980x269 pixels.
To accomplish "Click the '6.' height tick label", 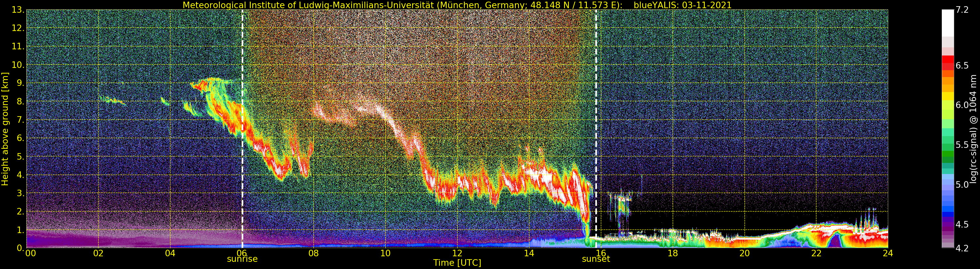I will [20, 138].
